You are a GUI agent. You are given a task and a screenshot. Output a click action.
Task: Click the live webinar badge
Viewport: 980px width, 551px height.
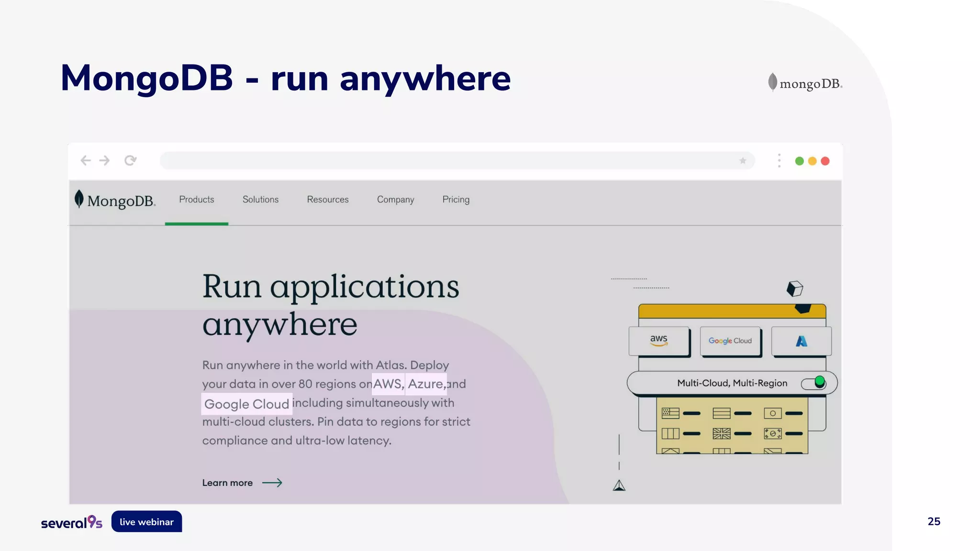[x=146, y=521]
